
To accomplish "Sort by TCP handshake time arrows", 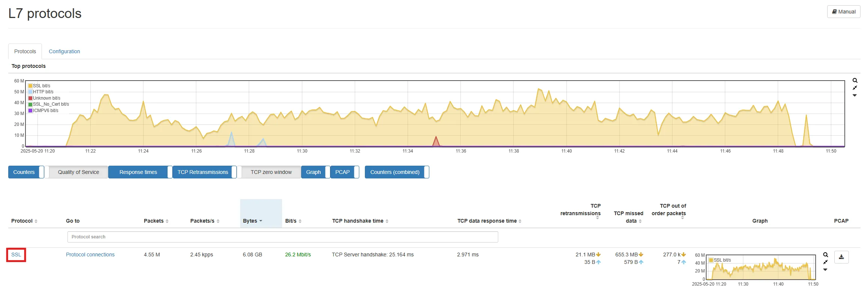I will (387, 221).
